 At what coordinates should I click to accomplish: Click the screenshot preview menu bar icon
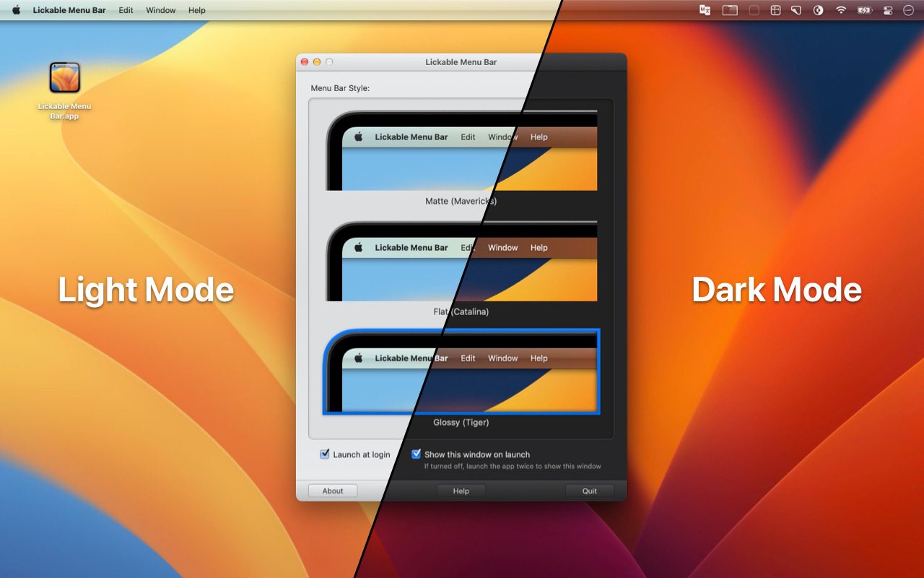coord(731,10)
